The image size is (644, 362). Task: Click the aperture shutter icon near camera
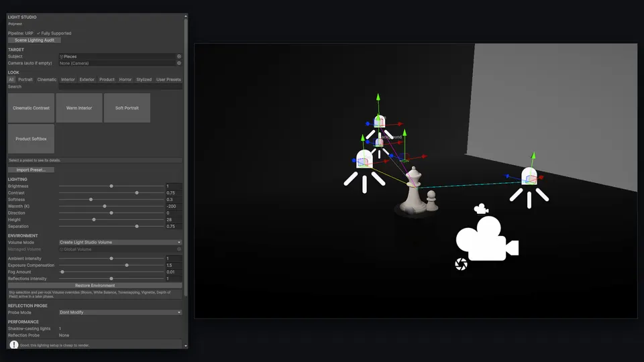(462, 264)
